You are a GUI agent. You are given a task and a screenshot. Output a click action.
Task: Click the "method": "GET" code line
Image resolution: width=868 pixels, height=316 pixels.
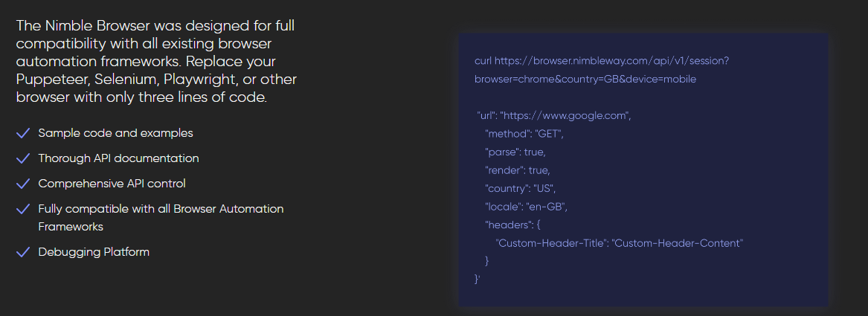(524, 134)
